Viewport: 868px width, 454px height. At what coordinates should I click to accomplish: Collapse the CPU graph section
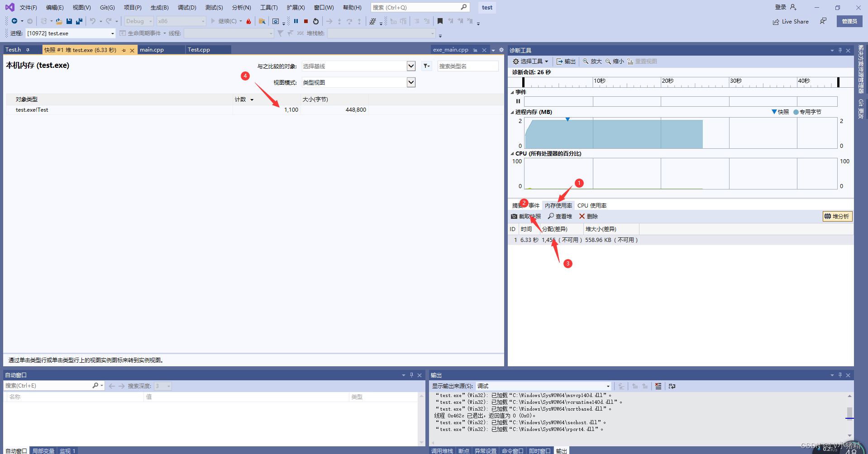coord(512,154)
